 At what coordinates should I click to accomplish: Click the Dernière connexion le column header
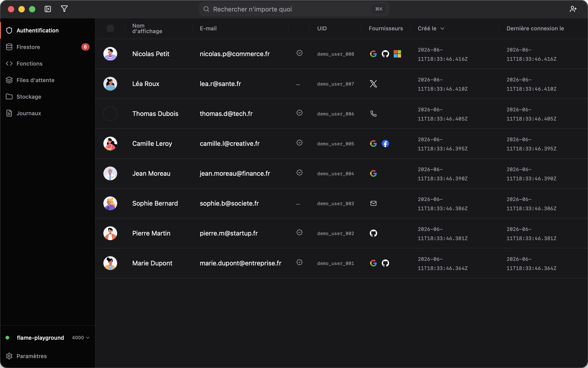click(535, 29)
